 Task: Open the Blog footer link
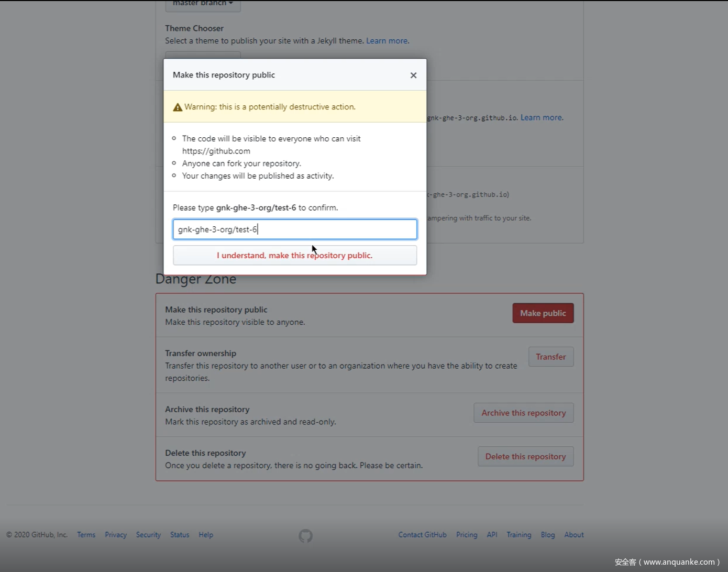[x=548, y=535]
